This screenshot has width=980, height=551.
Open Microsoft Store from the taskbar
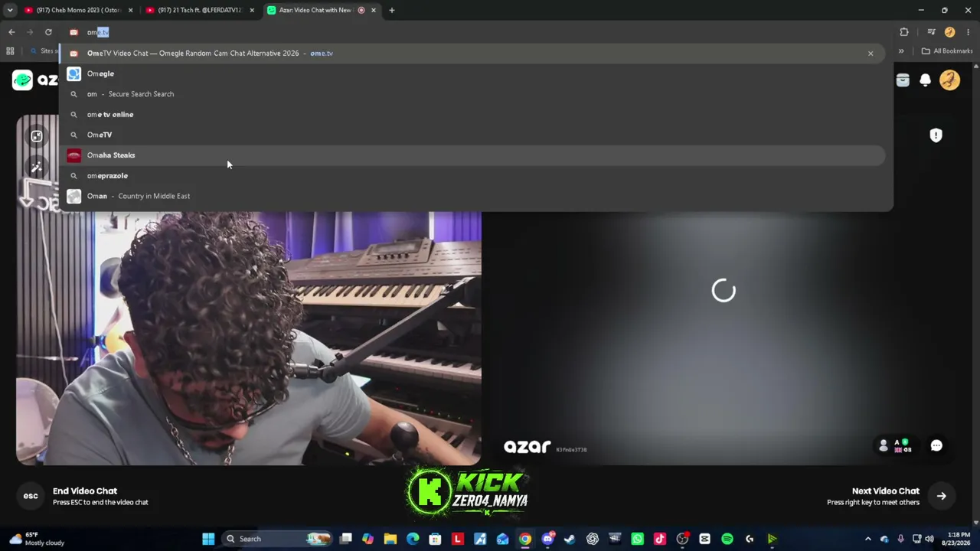click(435, 539)
